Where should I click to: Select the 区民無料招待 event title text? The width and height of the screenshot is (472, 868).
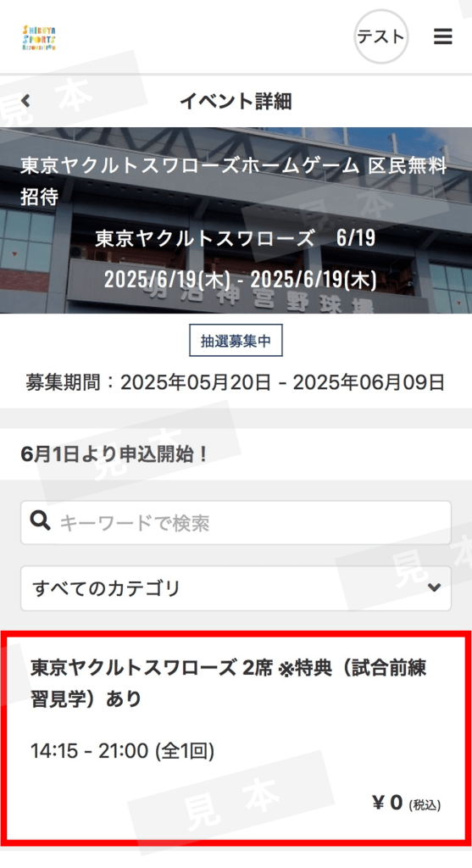pos(234,181)
